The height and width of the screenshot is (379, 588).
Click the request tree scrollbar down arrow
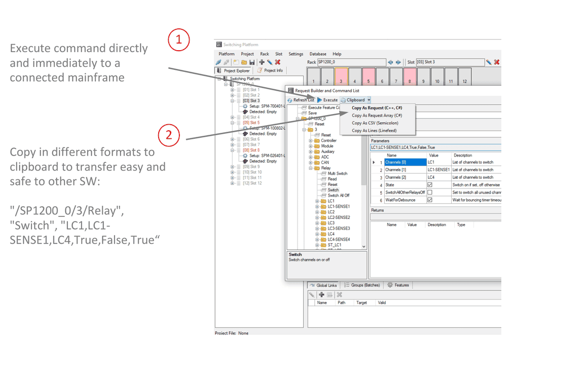coord(364,247)
